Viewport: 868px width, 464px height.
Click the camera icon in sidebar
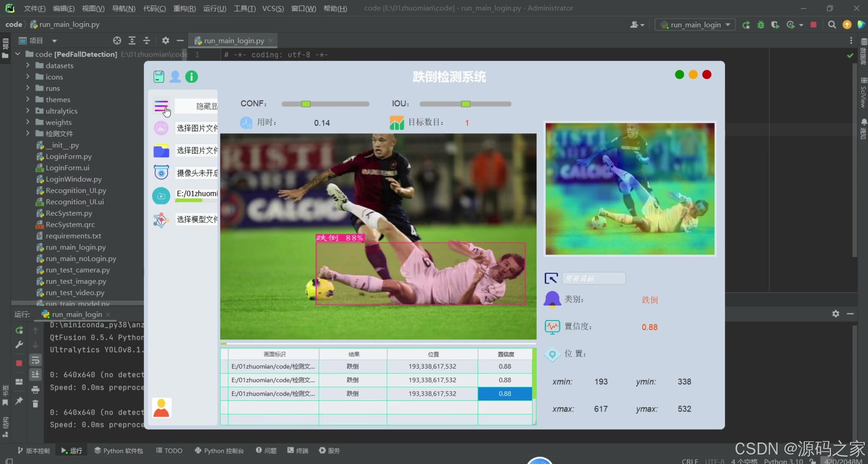tap(161, 173)
